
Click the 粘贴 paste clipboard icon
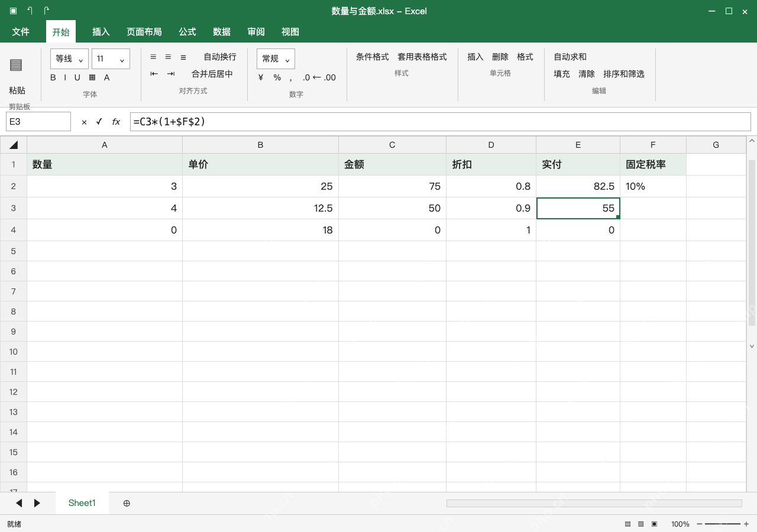pos(16,65)
